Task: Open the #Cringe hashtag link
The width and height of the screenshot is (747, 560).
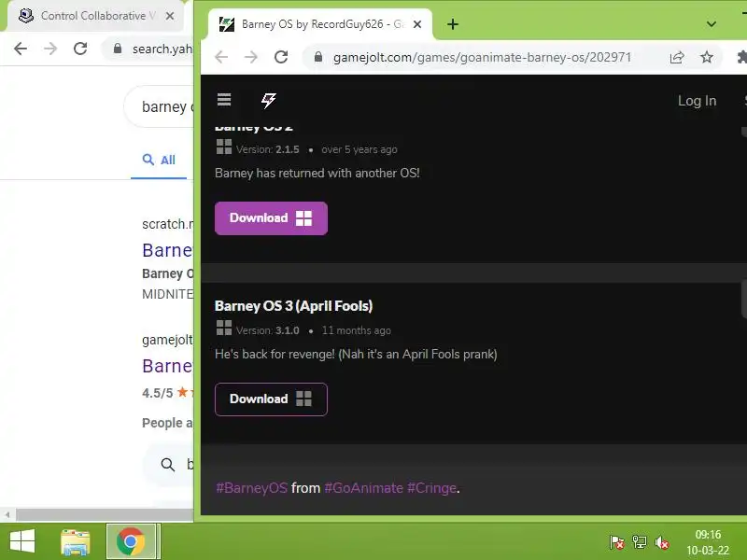Action: coord(431,488)
